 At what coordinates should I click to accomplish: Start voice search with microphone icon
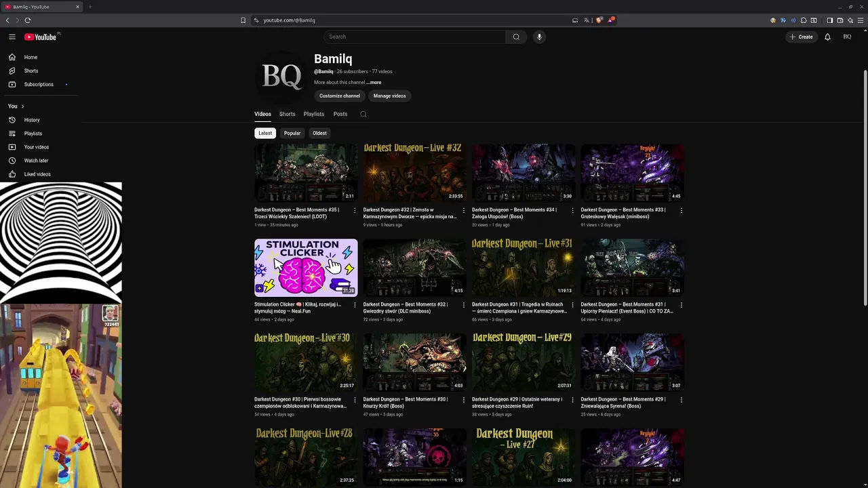(x=539, y=37)
